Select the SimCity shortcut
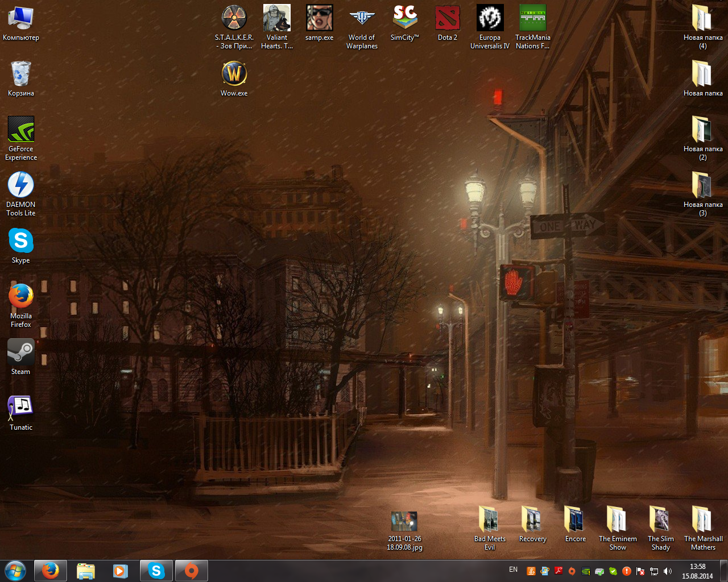 pos(405,23)
